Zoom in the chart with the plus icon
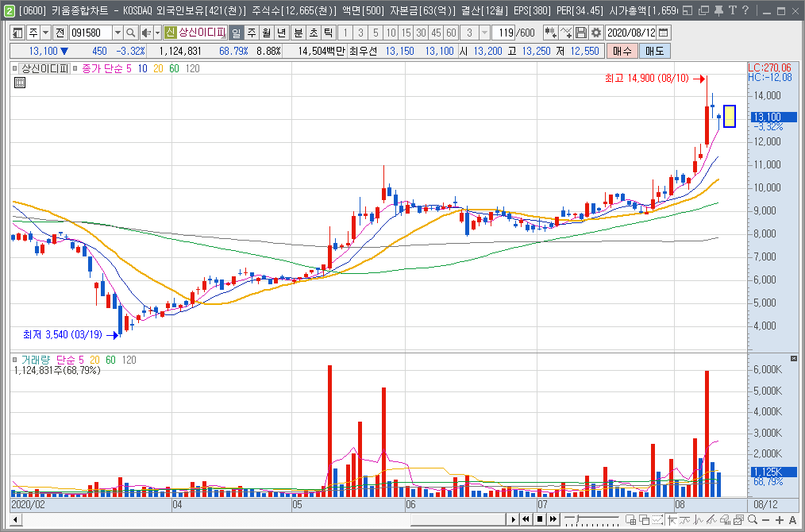 780,519
